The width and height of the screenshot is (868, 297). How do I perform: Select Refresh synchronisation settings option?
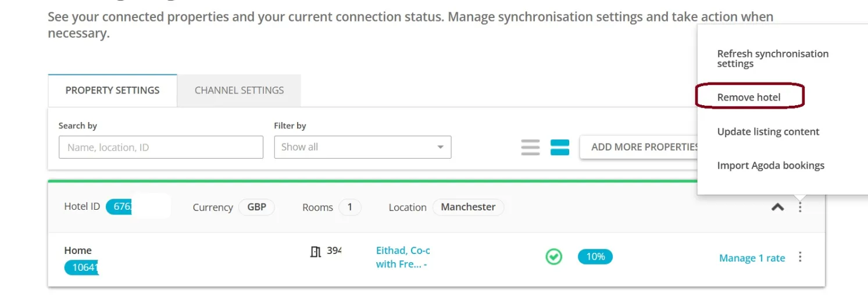coord(773,59)
